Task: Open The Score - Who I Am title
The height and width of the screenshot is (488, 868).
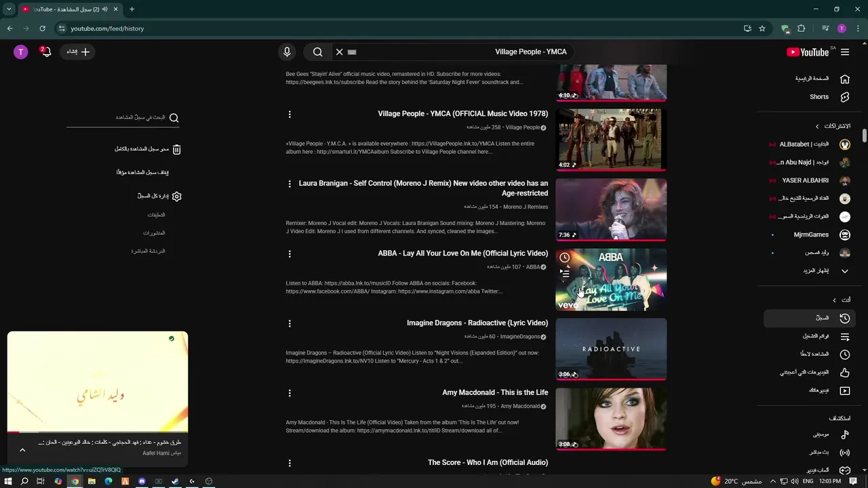Action: [x=488, y=462]
